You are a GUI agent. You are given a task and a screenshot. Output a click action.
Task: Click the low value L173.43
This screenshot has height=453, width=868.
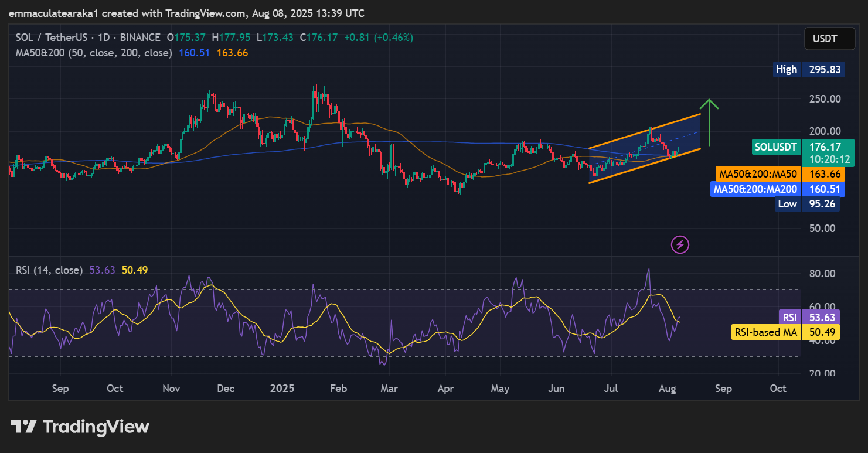[x=275, y=38]
